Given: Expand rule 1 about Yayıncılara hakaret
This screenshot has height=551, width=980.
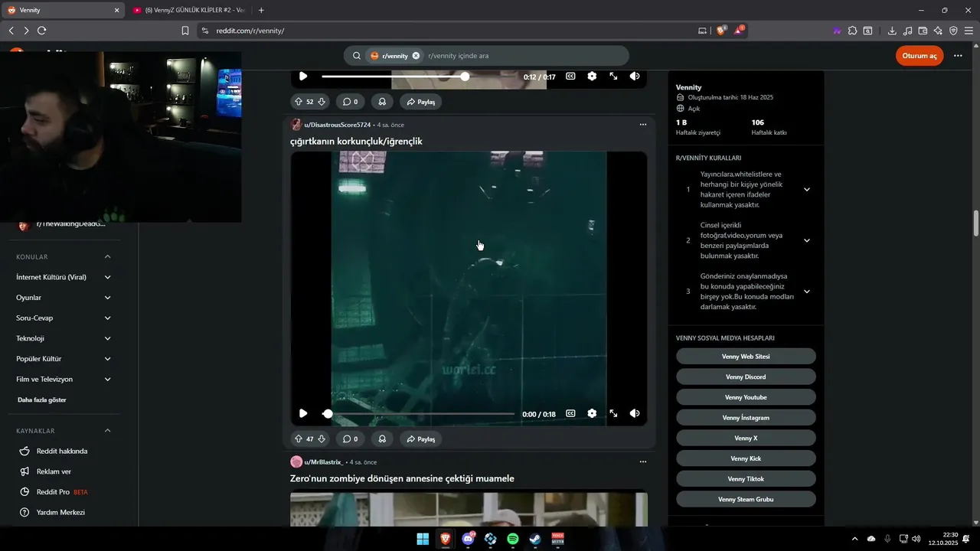Looking at the screenshot, I should pos(806,190).
